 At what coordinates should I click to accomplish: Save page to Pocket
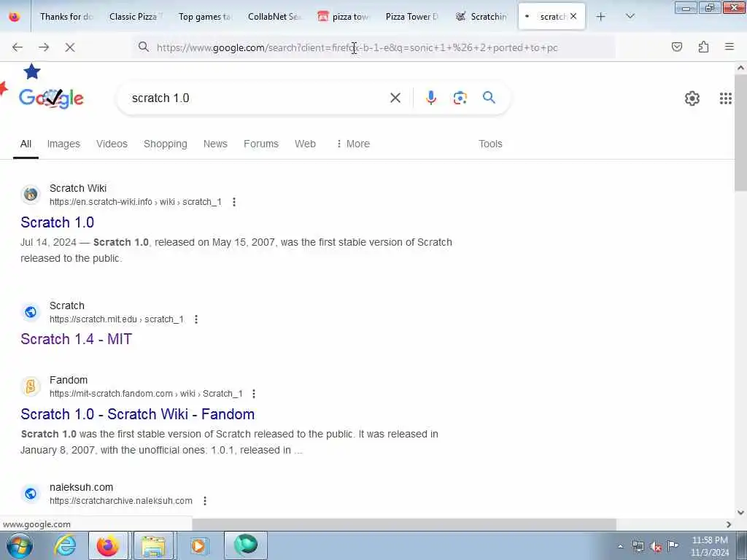677,47
